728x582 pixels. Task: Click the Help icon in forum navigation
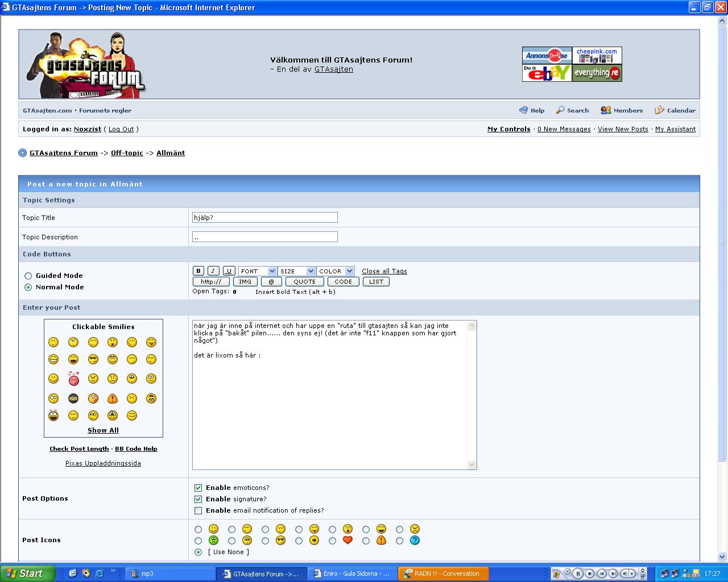[x=523, y=110]
